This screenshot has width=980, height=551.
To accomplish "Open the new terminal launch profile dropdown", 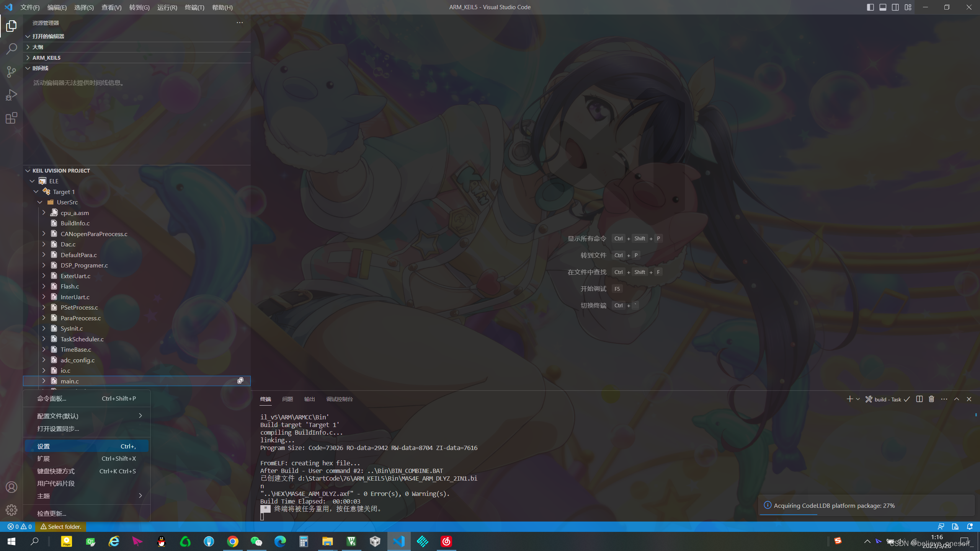I will 858,399.
